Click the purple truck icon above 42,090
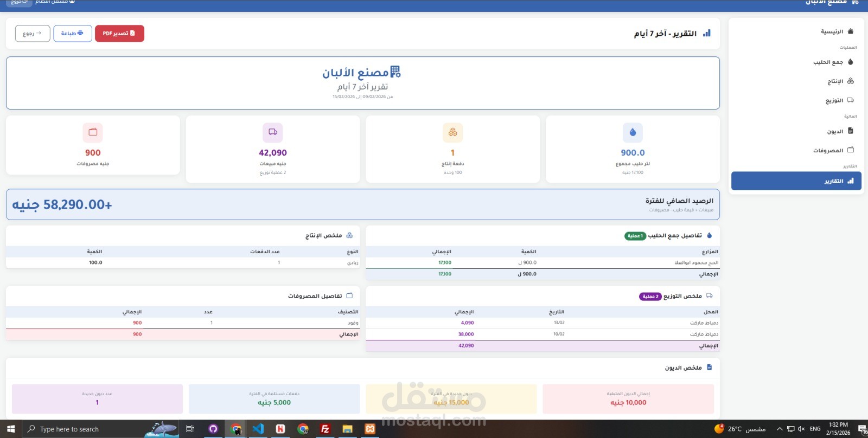The image size is (868, 438). pos(273,132)
